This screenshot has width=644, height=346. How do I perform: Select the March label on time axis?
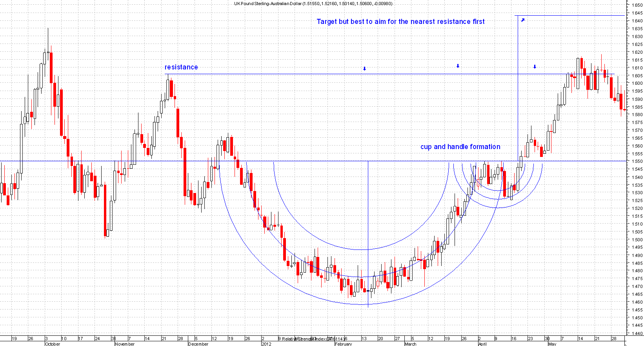410,344
